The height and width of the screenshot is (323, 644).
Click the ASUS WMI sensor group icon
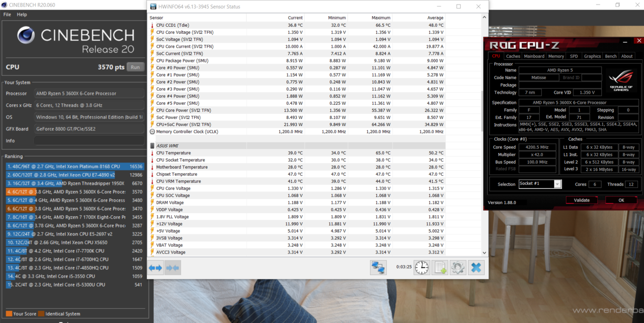coord(152,146)
